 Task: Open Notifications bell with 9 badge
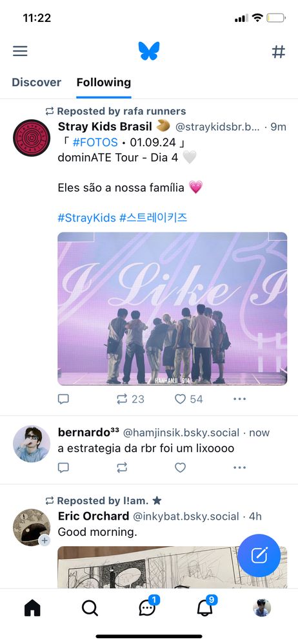coord(205,607)
